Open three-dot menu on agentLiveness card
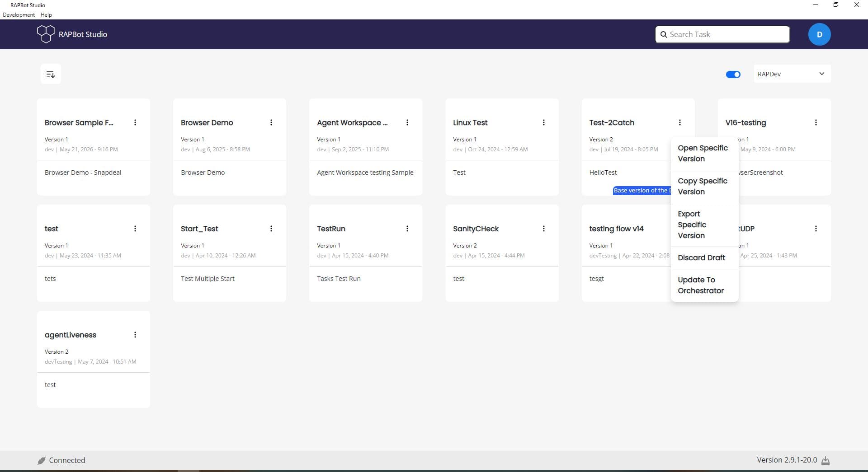Viewport: 868px width, 472px height. pos(135,335)
